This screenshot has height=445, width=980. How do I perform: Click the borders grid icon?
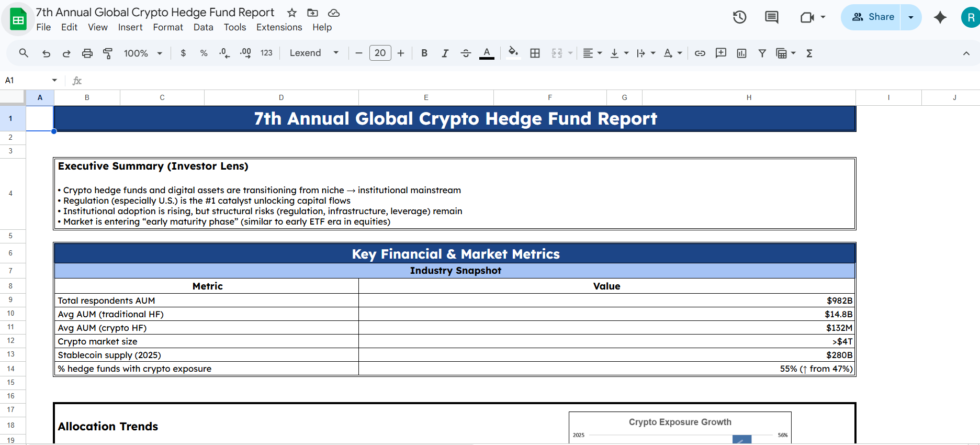(535, 53)
